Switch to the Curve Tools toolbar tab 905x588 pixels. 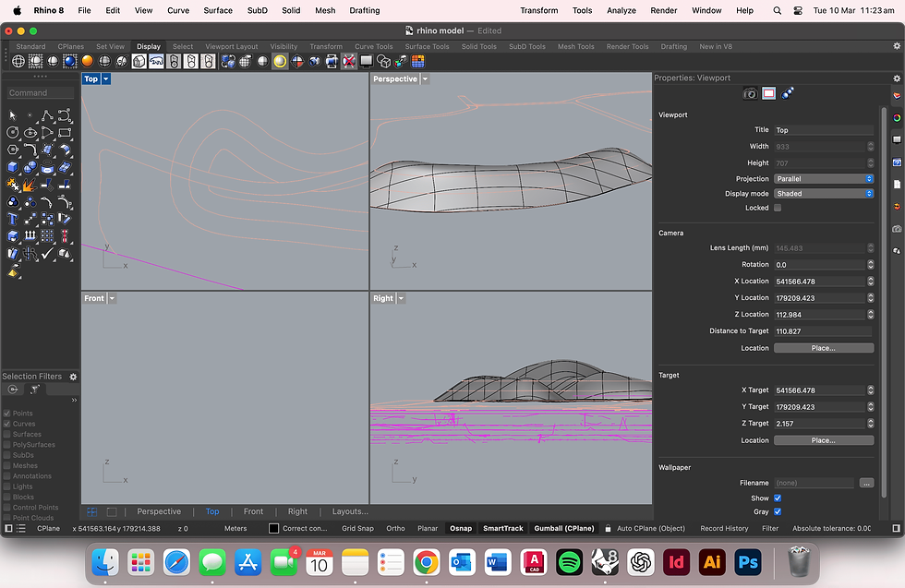tap(373, 47)
